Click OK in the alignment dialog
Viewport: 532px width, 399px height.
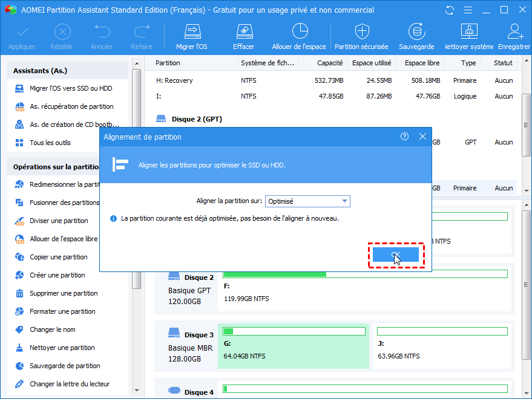point(396,255)
